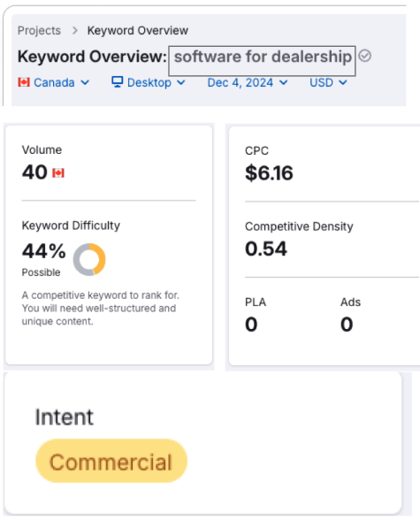Click the $6.16 CPC value
The width and height of the screenshot is (420, 520).
[269, 173]
